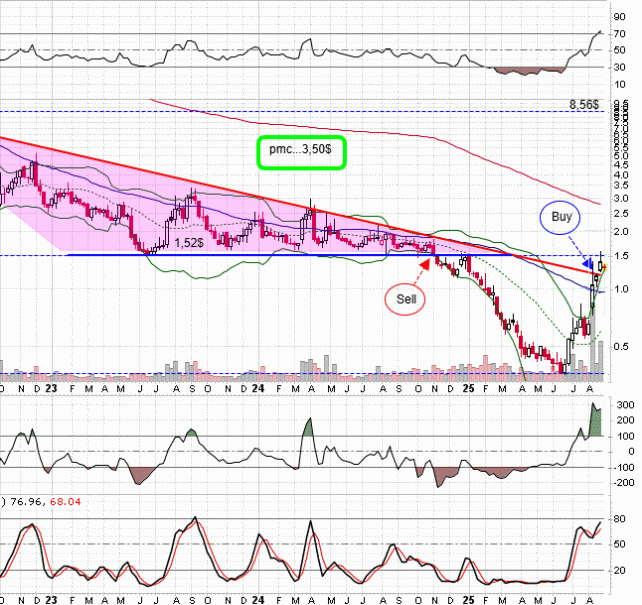Click the red "68.04" stochastic readout
Image resolution: width=642 pixels, height=605 pixels.
66,501
